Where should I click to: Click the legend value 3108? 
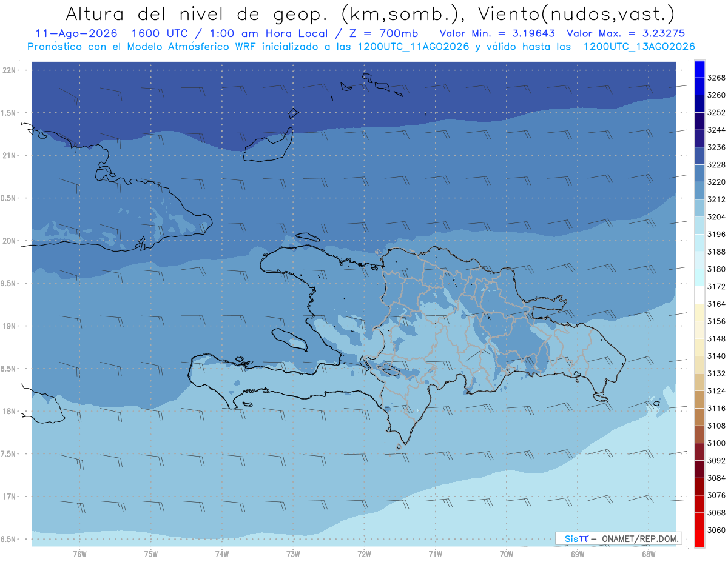click(716, 426)
